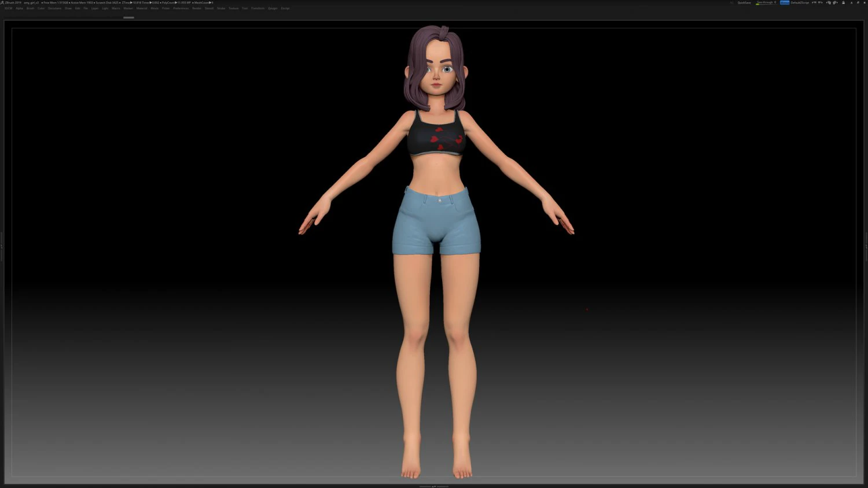This screenshot has width=868, height=488.
Task: Load next UI colors icon
Action: click(x=836, y=2)
